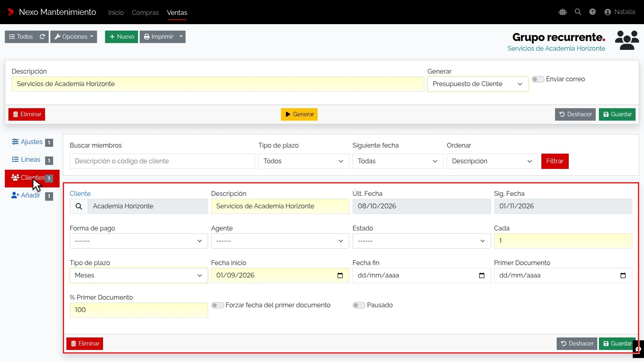Switch to the Añadir tab
Screen dimensions: 644x362
tap(32, 195)
